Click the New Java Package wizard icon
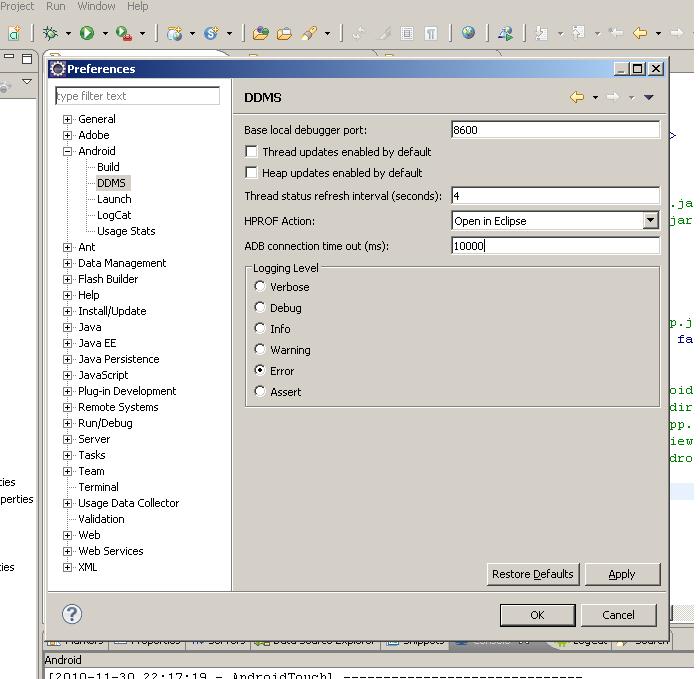Viewport: 700px width, 679px height. coord(174,33)
